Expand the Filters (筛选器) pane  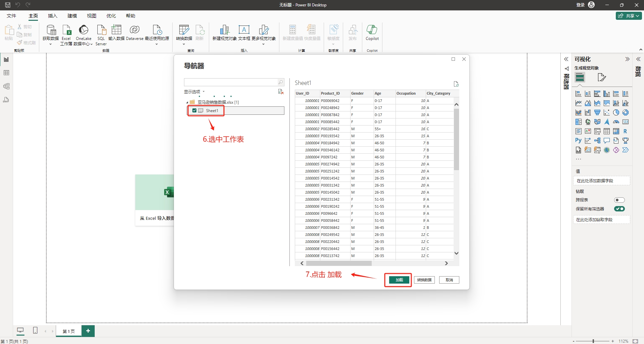click(x=566, y=59)
